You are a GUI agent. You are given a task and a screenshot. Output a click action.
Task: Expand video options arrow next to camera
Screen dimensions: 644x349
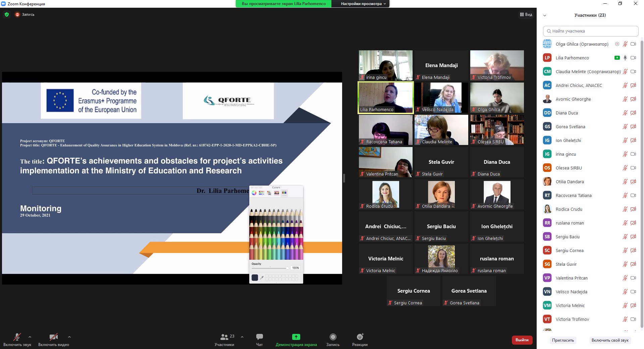click(69, 337)
